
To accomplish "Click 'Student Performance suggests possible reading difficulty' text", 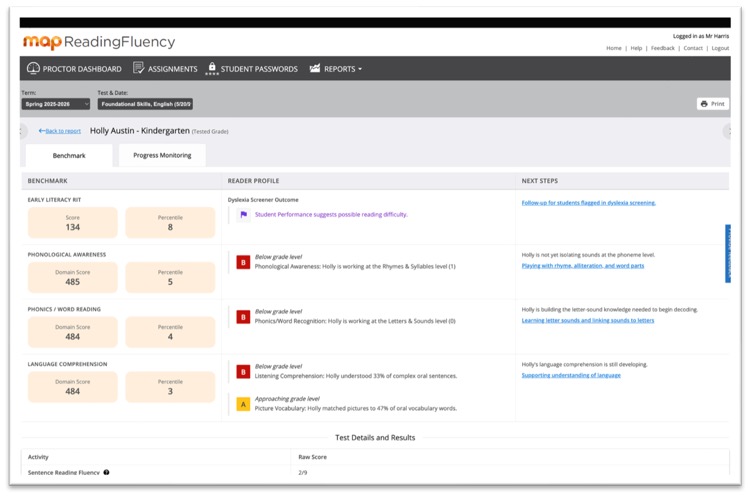I will tap(331, 214).
